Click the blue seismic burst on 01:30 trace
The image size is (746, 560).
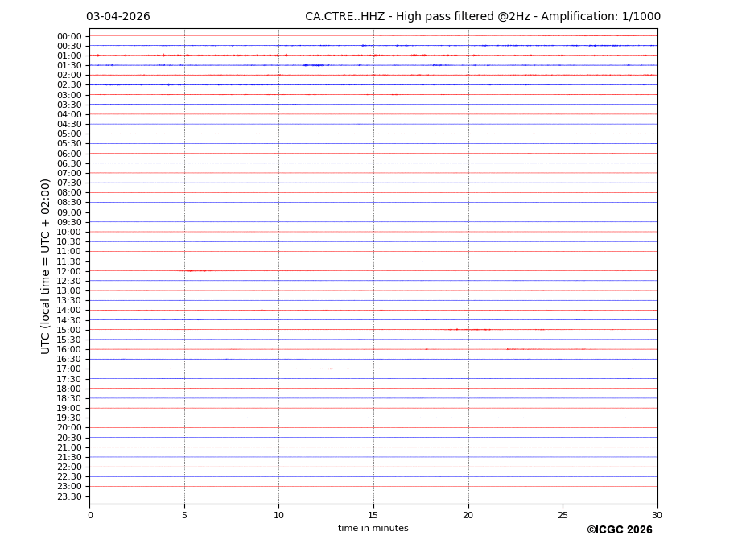(x=314, y=65)
